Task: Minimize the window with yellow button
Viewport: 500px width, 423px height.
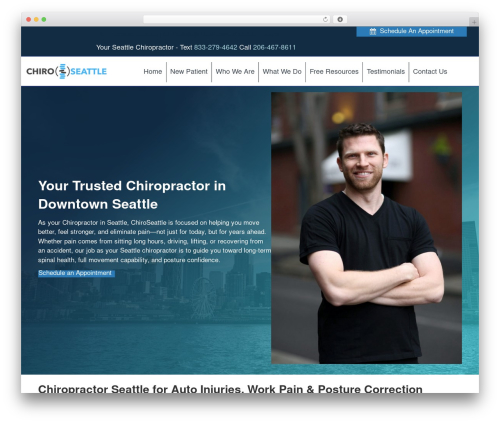Action: coord(36,20)
